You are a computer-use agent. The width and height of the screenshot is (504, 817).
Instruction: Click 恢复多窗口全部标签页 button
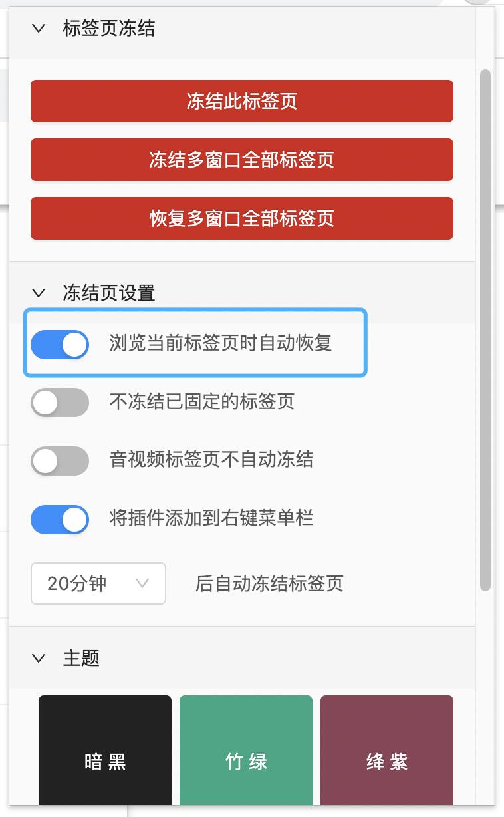(x=242, y=218)
